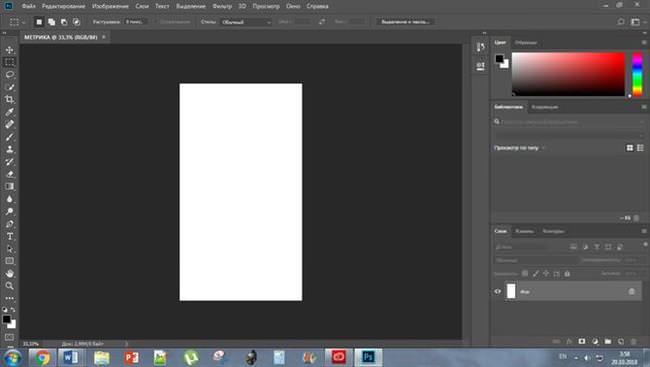Select the Rectangular Marquee tool in toolbox
Screen dimensions: 650x367
[x=10, y=62]
